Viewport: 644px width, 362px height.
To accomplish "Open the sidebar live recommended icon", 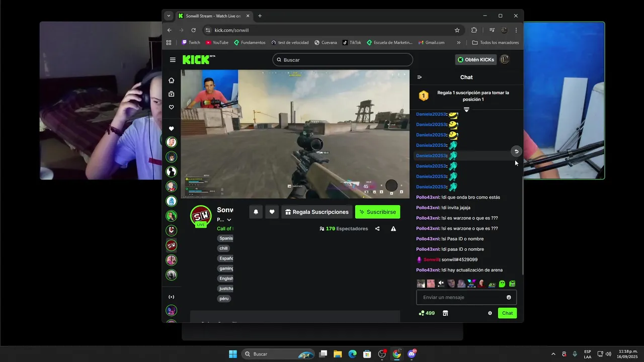I will point(172,297).
